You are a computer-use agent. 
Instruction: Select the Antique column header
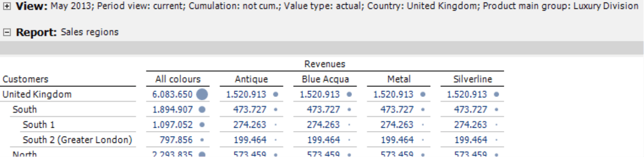(251, 79)
